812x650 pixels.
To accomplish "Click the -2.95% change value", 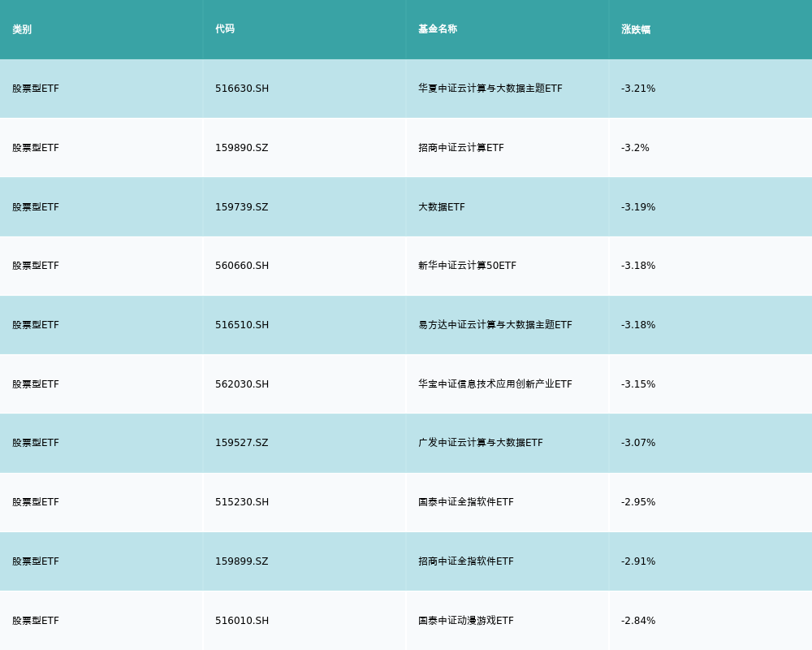I will point(638,502).
